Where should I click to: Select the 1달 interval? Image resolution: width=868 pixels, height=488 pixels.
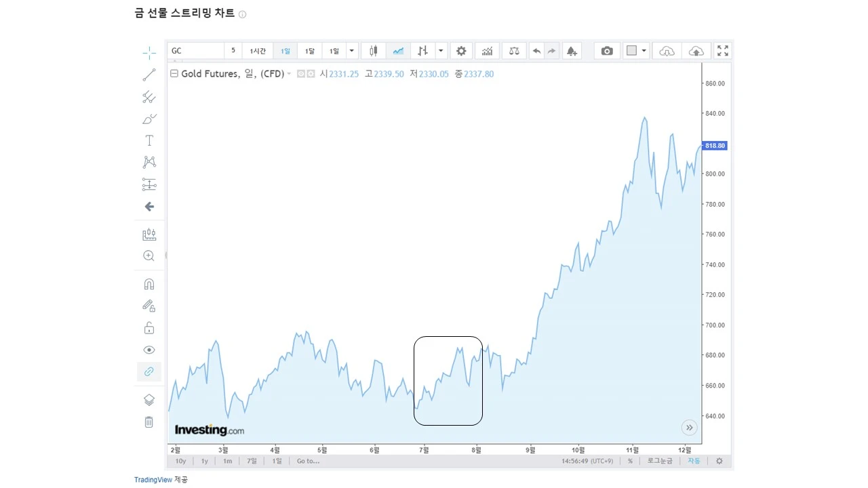[x=309, y=51]
